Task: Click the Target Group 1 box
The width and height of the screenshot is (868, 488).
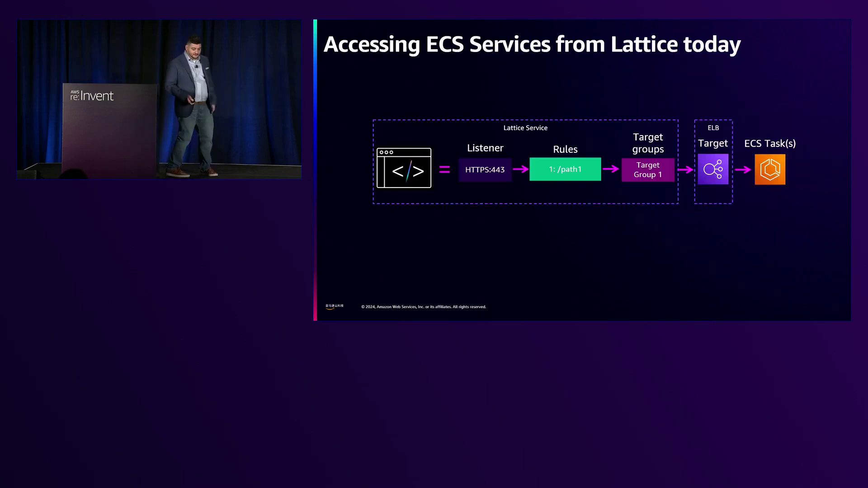Action: coord(648,170)
